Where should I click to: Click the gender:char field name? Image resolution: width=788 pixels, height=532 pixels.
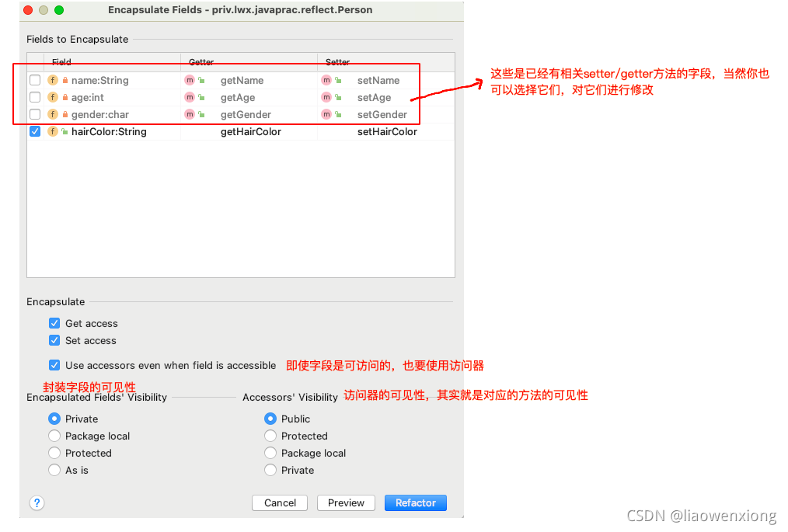coord(100,114)
